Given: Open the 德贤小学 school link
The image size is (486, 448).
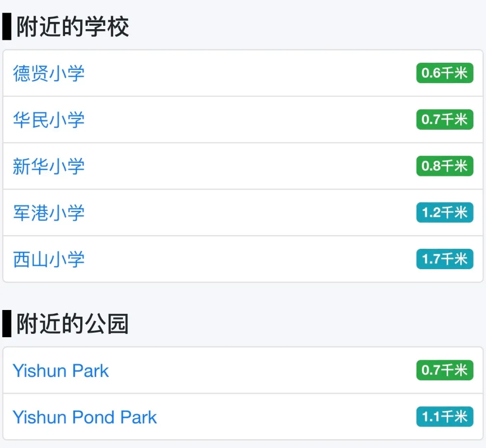Looking at the screenshot, I should tap(49, 73).
